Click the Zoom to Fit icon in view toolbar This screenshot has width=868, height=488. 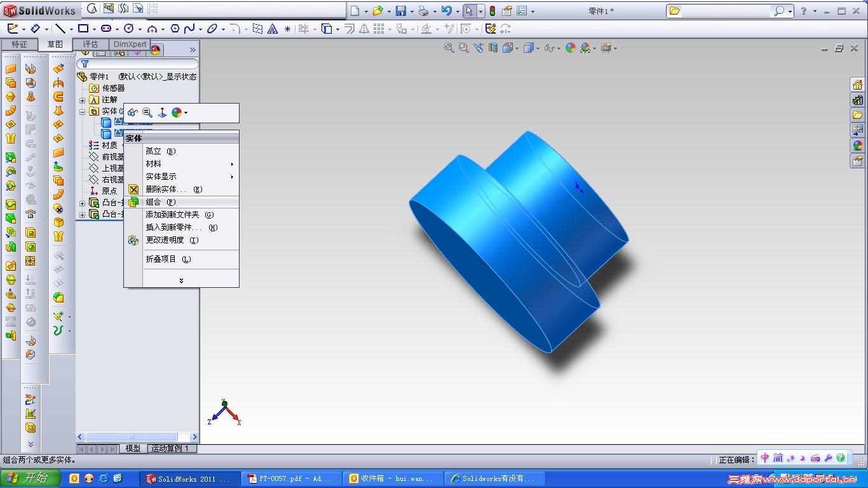[449, 48]
